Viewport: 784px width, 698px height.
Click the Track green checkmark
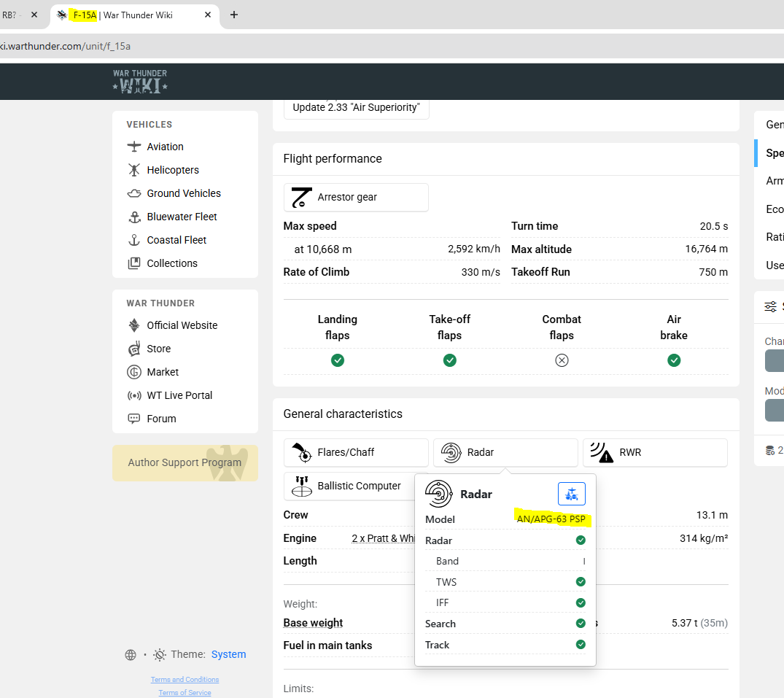(581, 644)
